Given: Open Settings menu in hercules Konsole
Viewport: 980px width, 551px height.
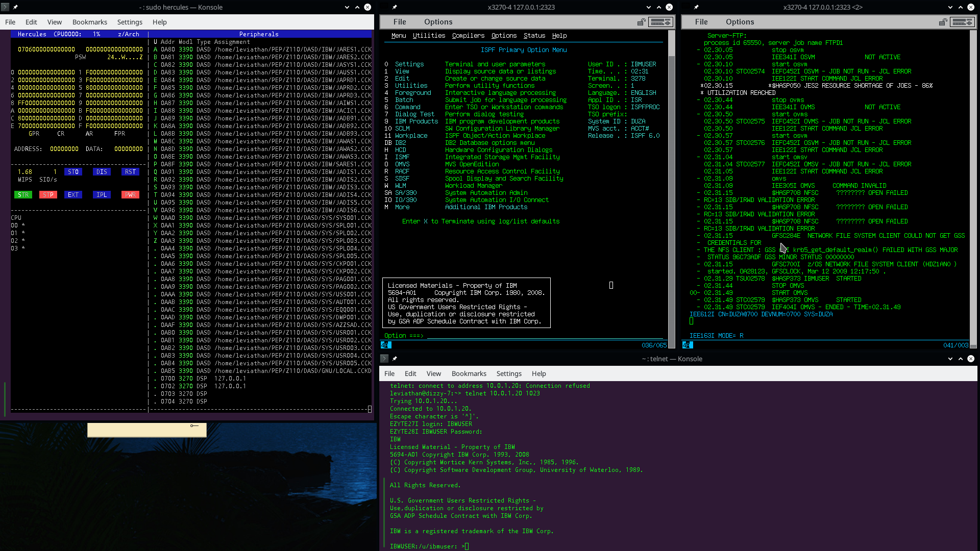Looking at the screenshot, I should (130, 22).
